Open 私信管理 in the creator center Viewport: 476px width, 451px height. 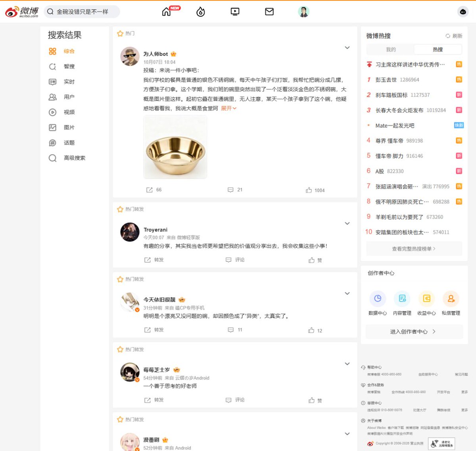(451, 304)
